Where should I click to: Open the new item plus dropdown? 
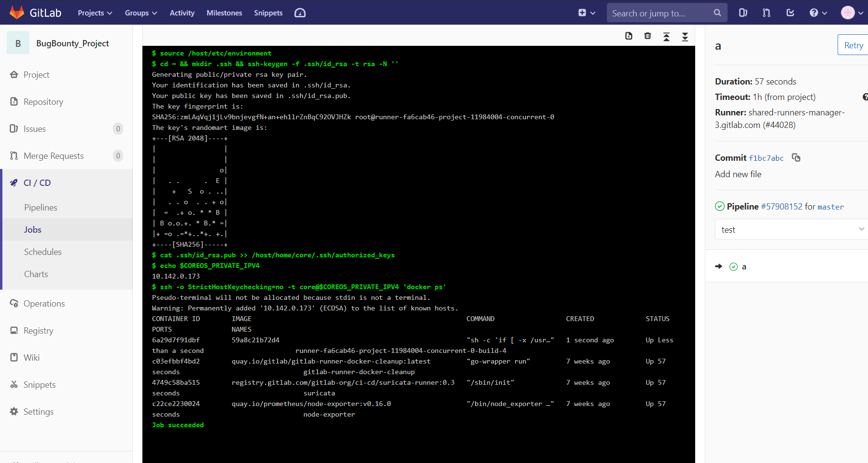[x=587, y=13]
